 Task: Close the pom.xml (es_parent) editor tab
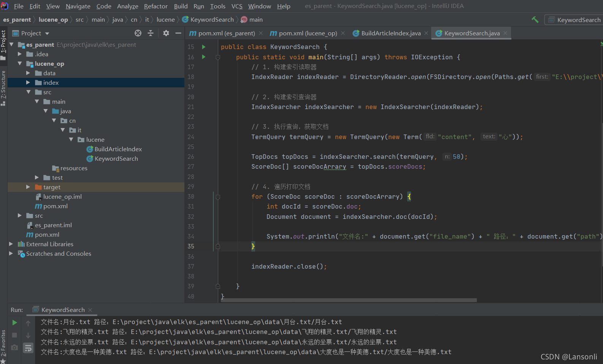(x=261, y=33)
